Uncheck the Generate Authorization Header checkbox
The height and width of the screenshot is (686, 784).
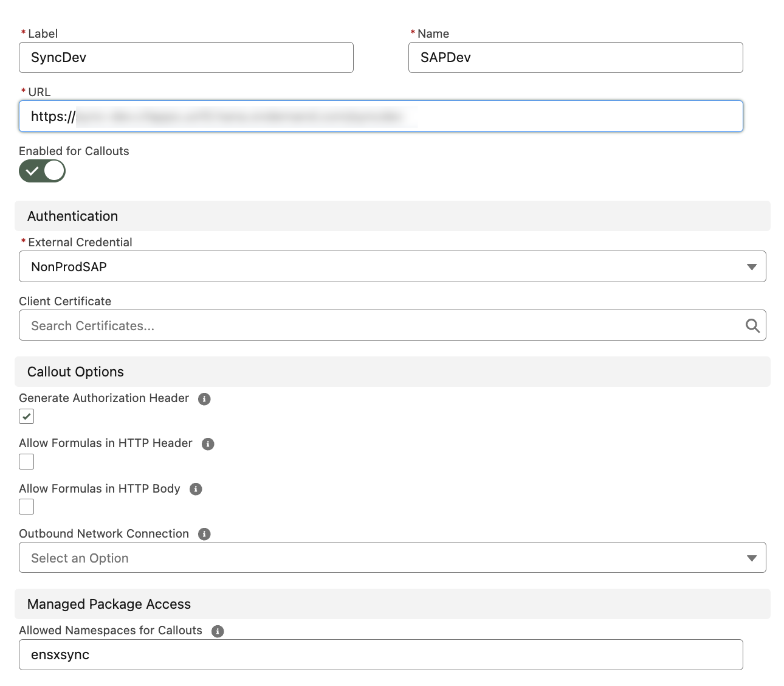pos(27,417)
